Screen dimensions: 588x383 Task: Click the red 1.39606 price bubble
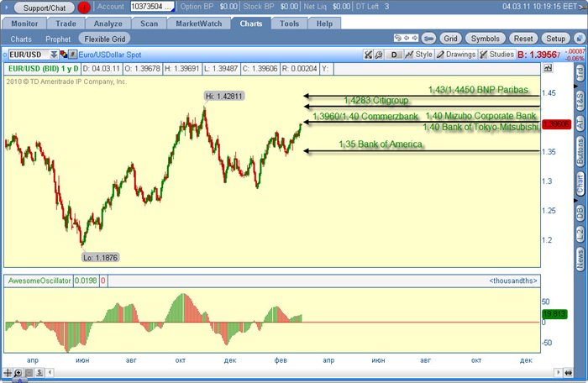tap(556, 124)
